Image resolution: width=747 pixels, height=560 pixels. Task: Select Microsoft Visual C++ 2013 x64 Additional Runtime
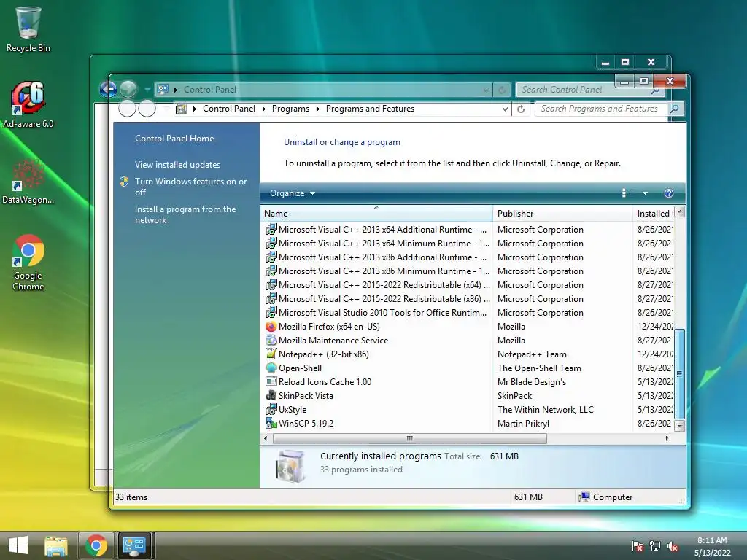[382, 230]
